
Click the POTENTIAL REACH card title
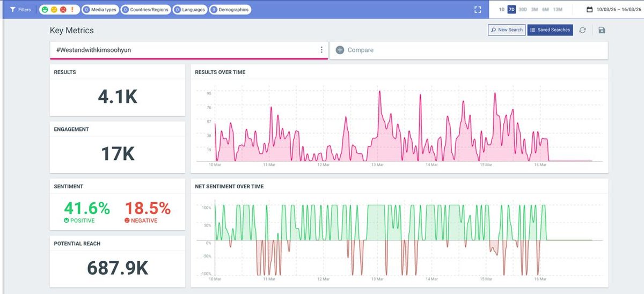point(77,244)
